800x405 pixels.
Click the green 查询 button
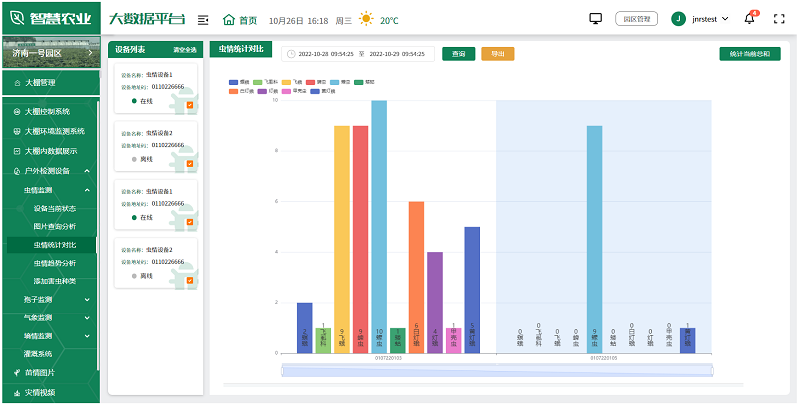(x=459, y=54)
